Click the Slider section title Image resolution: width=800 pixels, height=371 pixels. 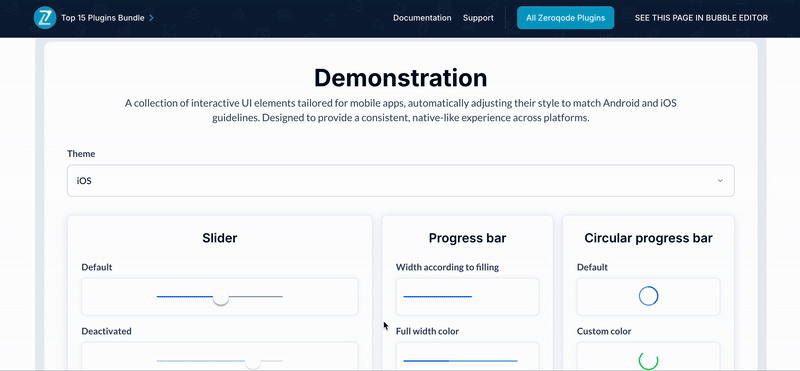coord(219,238)
